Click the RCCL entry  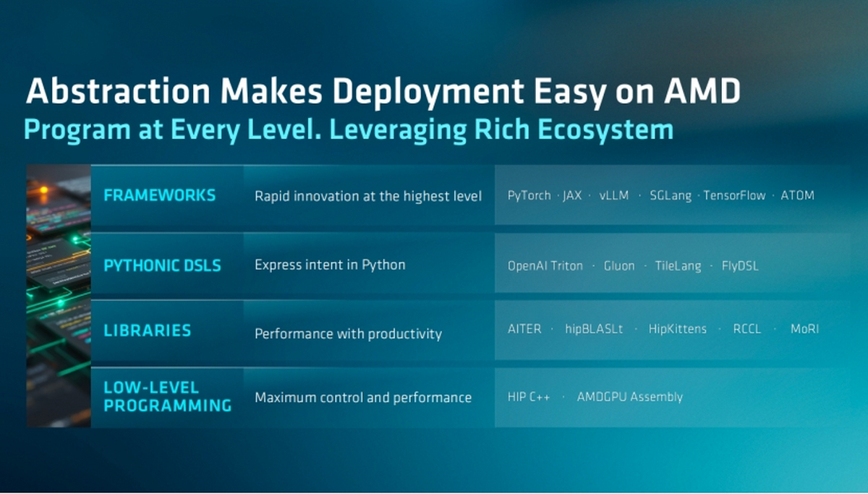coord(746,329)
